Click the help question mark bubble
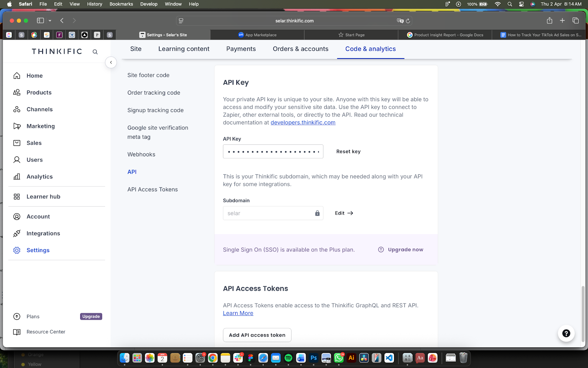Image resolution: width=588 pixels, height=368 pixels. pyautogui.click(x=566, y=333)
